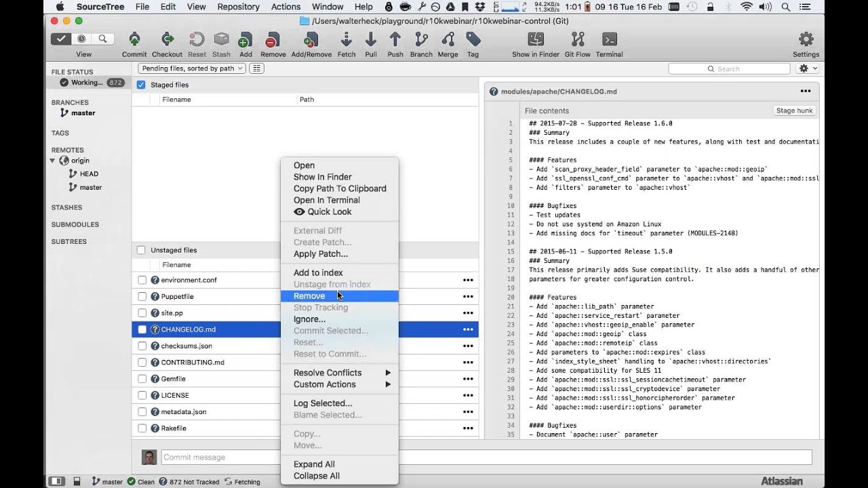
Task: Open the Actions menu bar item
Action: tap(285, 7)
